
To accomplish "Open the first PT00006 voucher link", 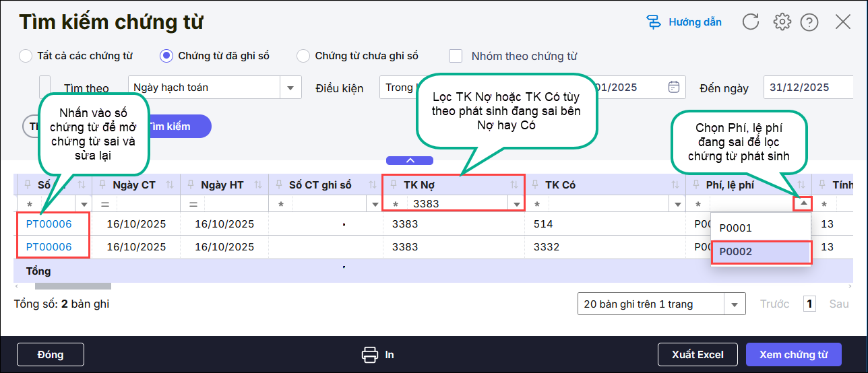I will click(49, 224).
